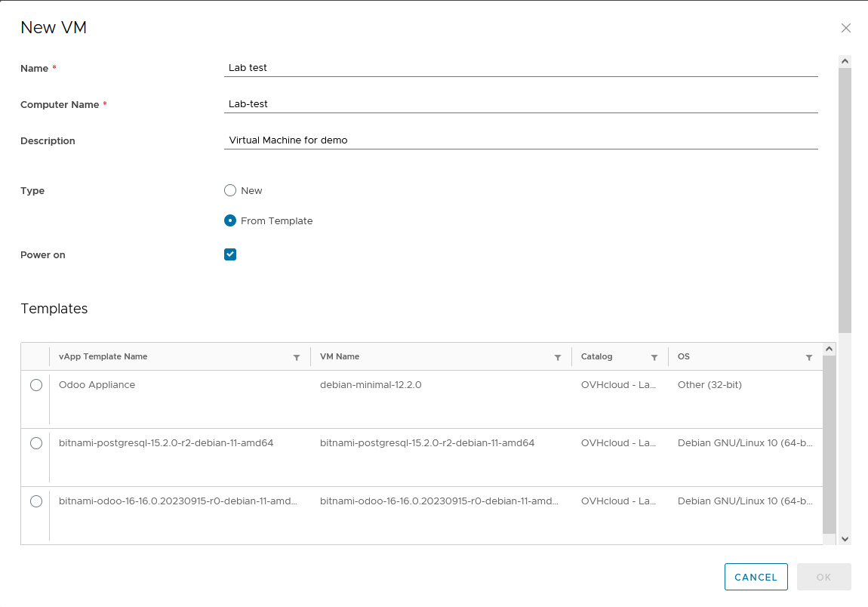Click the templates table scrollbar up arrow
This screenshot has height=607, width=868.
[x=829, y=348]
